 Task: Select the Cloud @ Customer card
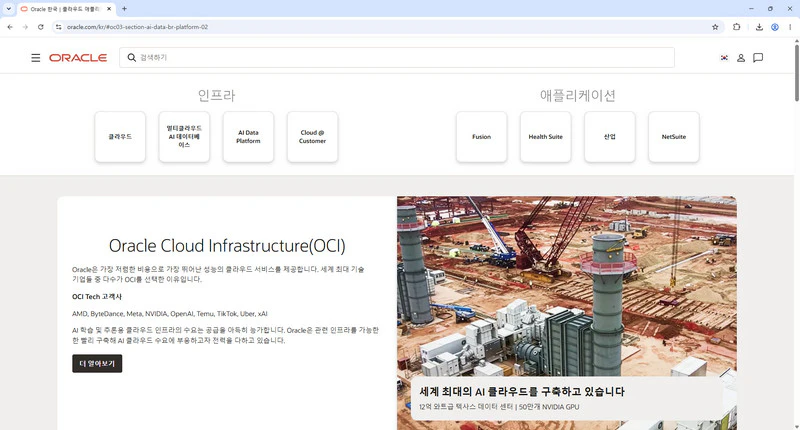point(312,137)
